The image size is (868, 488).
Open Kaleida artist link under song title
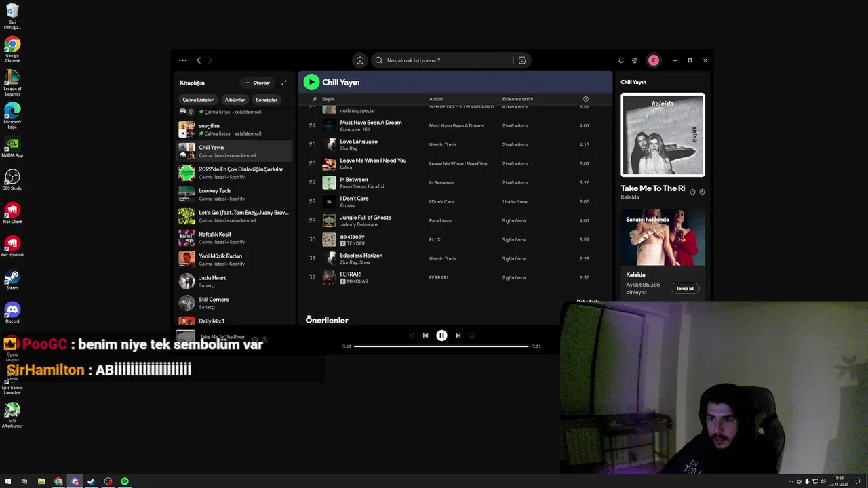[x=630, y=197]
